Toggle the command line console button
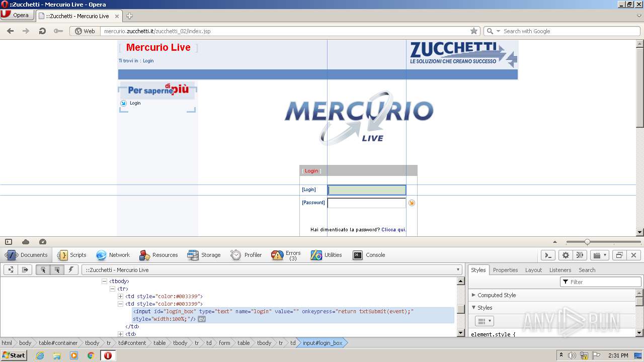 tap(549, 255)
